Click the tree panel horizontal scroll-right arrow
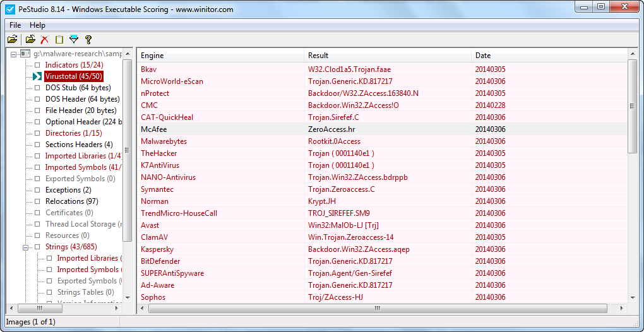This screenshot has width=644, height=332. [117, 308]
